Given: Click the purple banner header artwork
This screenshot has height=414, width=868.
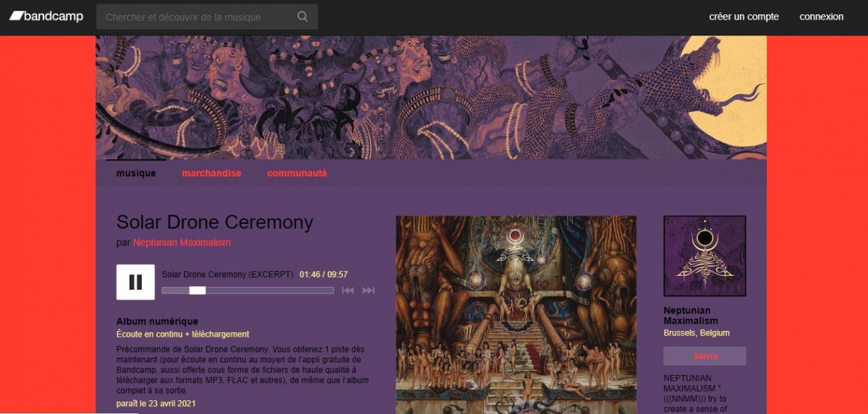Looking at the screenshot, I should point(431,98).
